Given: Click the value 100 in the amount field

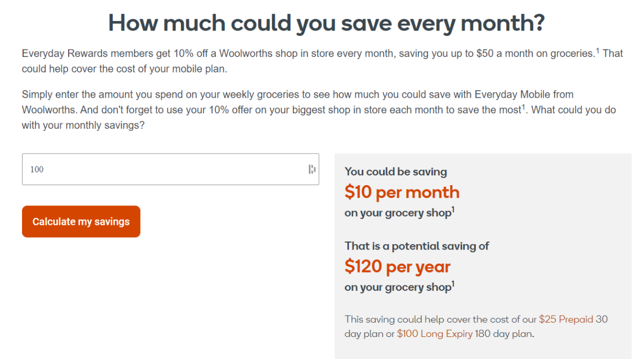Looking at the screenshot, I should pos(37,170).
